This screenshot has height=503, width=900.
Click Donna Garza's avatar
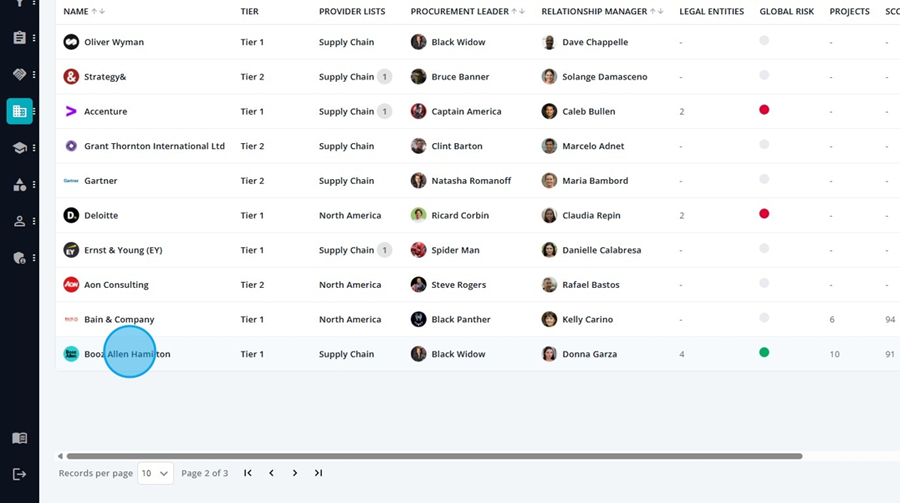(549, 354)
